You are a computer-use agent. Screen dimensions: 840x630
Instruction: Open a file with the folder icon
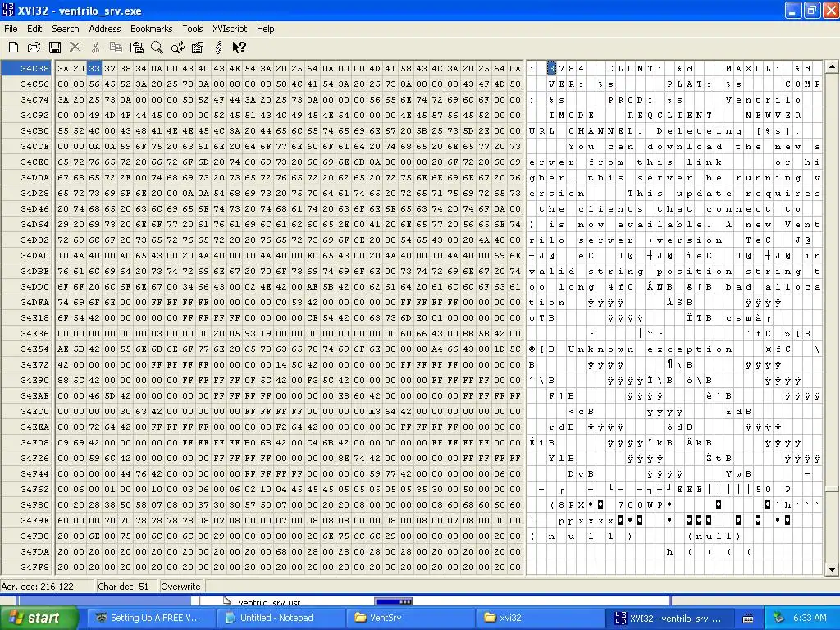(x=34, y=48)
